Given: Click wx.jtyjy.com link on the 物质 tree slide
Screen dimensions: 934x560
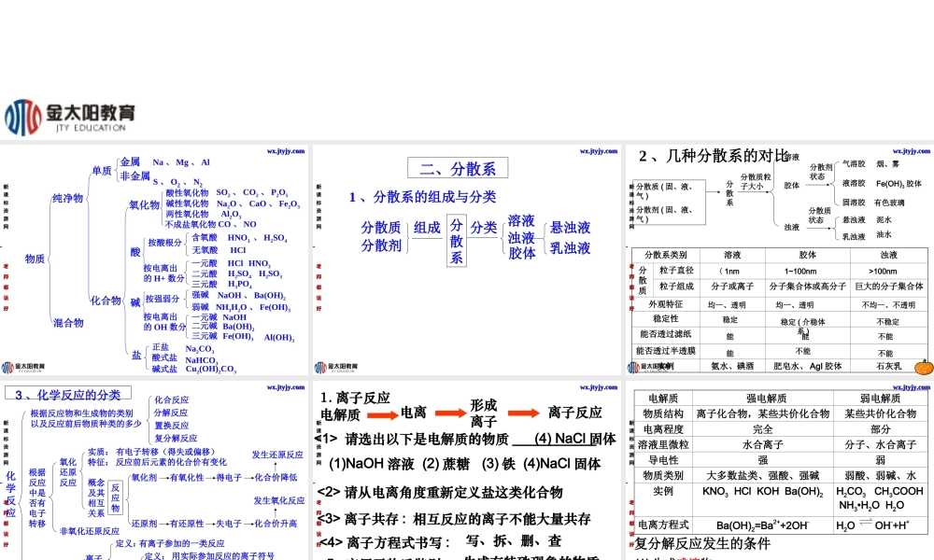Looking at the screenshot, I should (286, 151).
